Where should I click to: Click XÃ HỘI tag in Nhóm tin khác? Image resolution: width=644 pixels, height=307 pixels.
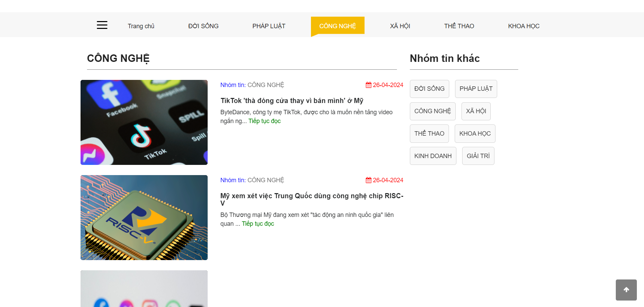tap(476, 111)
